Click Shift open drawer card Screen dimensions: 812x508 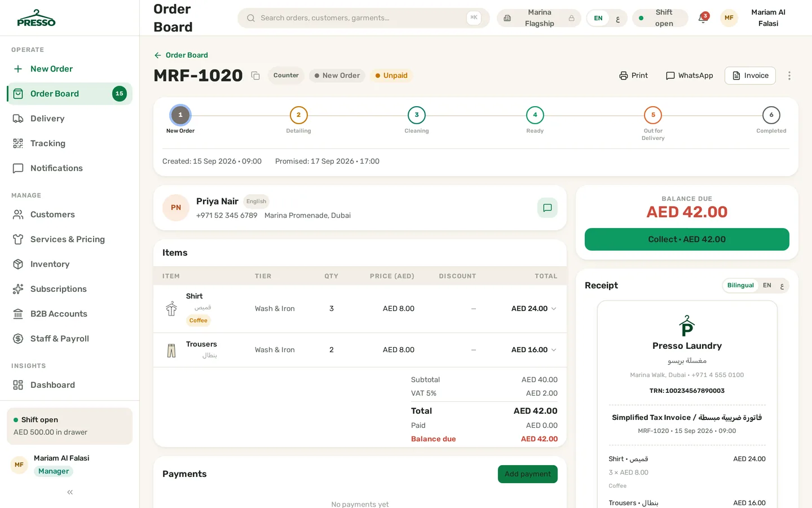tap(69, 426)
